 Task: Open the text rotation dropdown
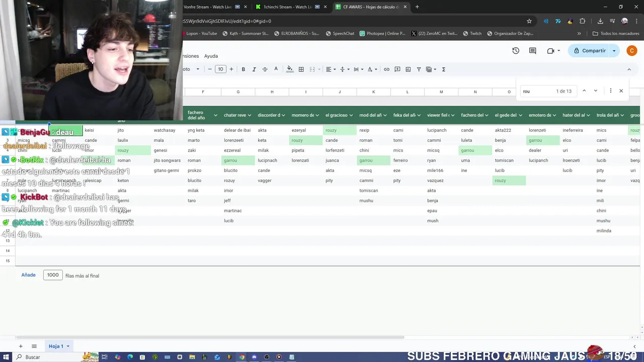(372, 69)
